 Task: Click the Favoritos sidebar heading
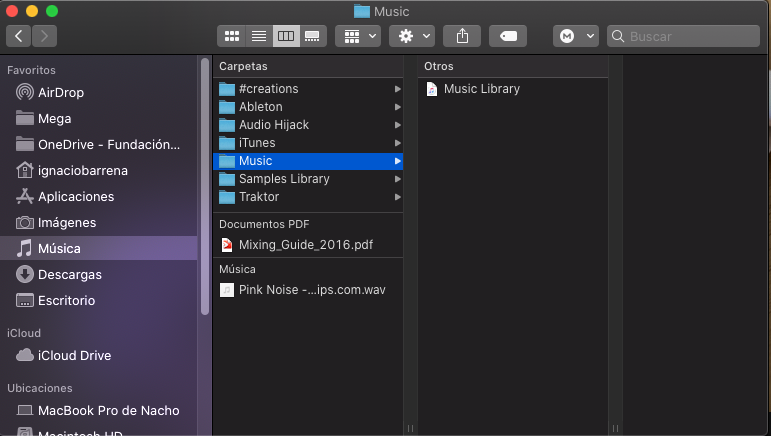pos(31,70)
